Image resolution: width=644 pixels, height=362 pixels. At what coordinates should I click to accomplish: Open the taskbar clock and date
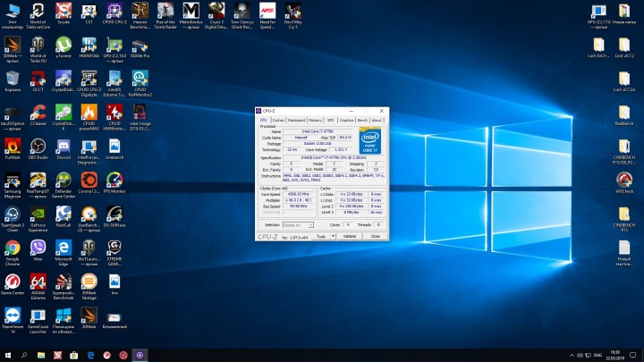click(614, 355)
